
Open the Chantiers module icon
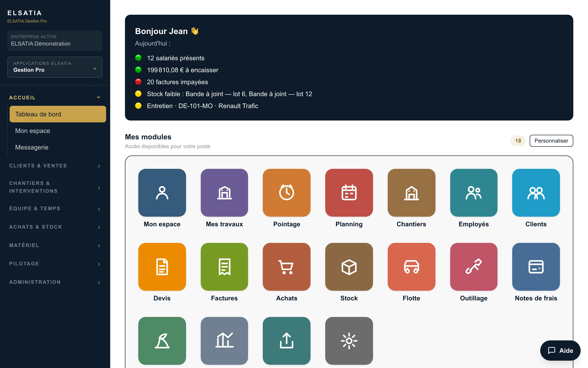(411, 193)
